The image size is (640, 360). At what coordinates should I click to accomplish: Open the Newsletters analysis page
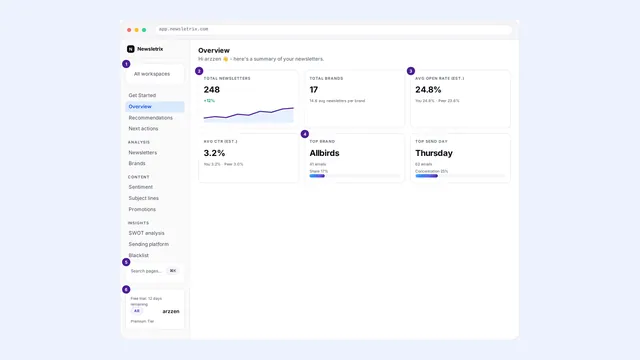pos(142,153)
